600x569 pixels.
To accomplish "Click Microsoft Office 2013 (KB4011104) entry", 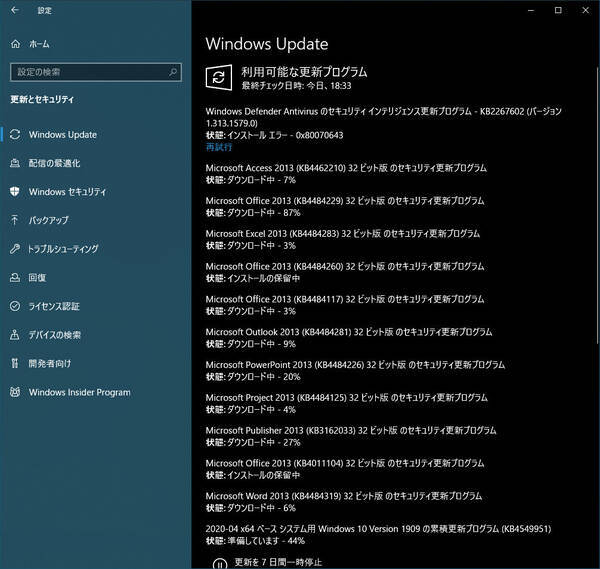I will click(x=345, y=463).
